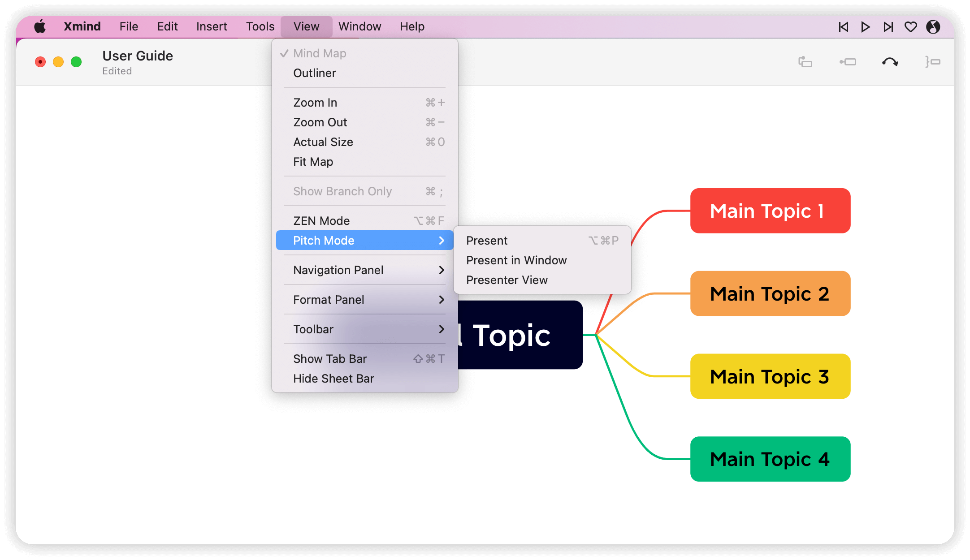
Task: Select the yellow Main Topic 3 node
Action: click(x=770, y=376)
